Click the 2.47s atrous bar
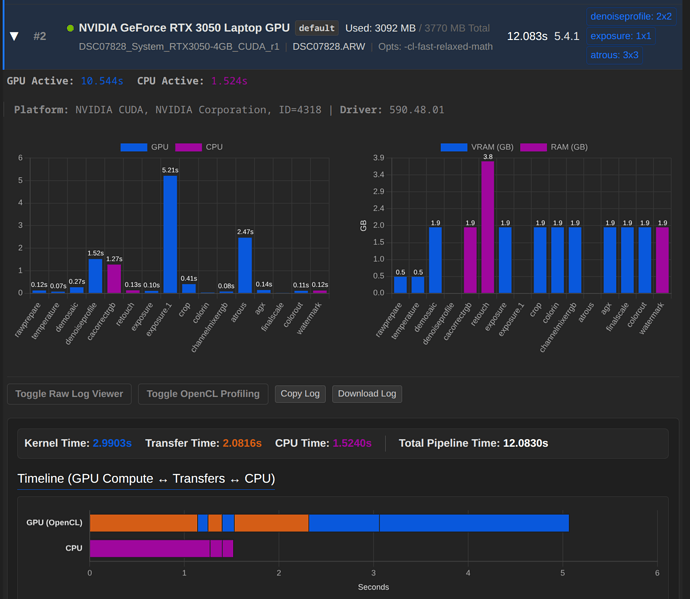 [x=245, y=265]
